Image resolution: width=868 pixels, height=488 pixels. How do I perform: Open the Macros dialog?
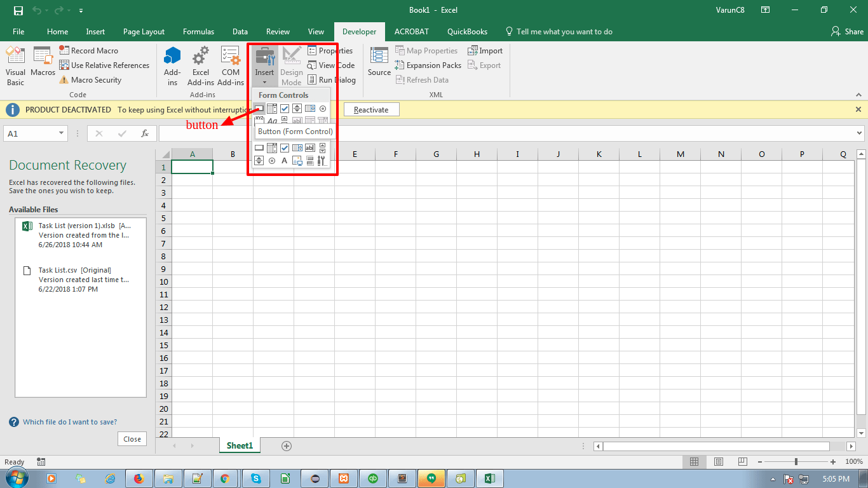pyautogui.click(x=43, y=62)
